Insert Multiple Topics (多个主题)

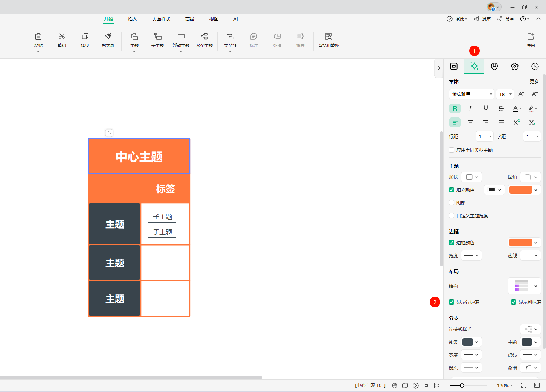pos(204,37)
